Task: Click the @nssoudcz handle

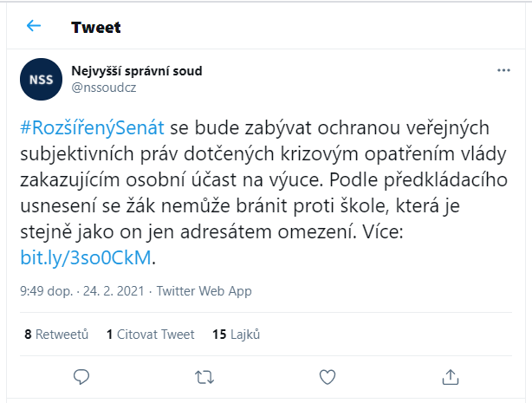Action: pos(104,88)
